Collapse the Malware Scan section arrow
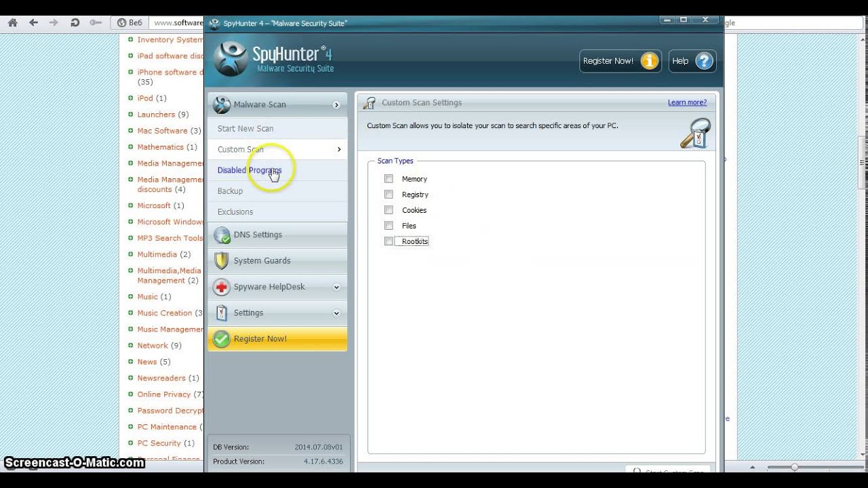The height and width of the screenshot is (488, 868). click(x=336, y=105)
